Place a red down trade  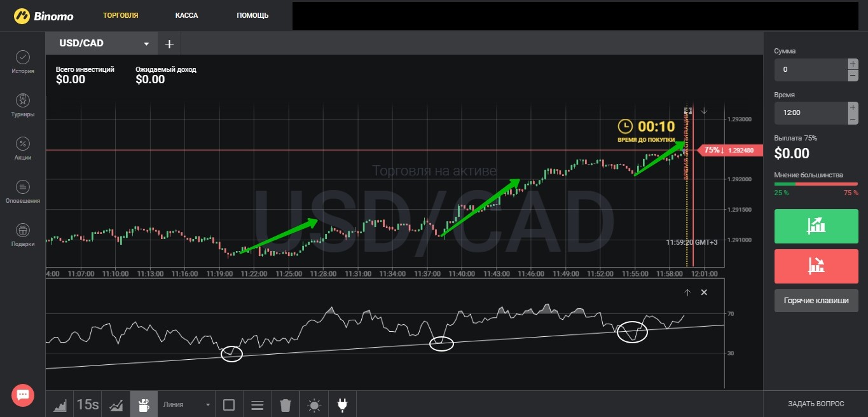816,266
